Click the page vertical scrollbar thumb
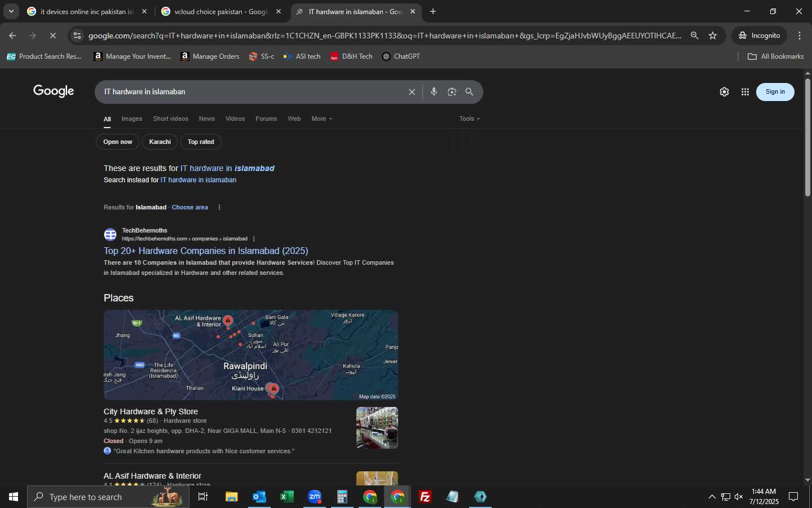The height and width of the screenshot is (508, 812). click(x=807, y=137)
